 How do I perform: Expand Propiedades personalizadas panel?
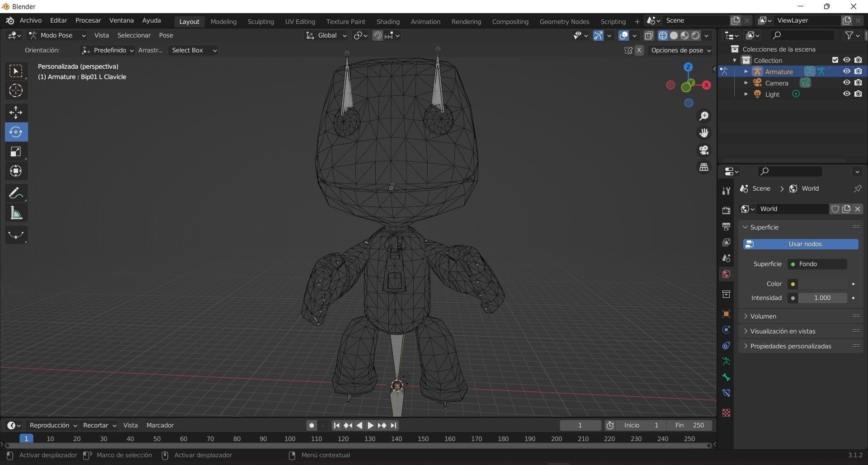[801, 346]
